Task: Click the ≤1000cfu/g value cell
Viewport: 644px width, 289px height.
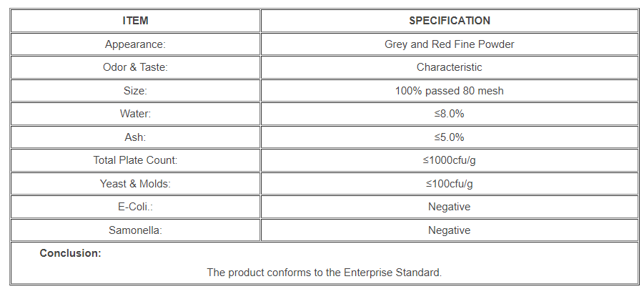Action: 449,160
